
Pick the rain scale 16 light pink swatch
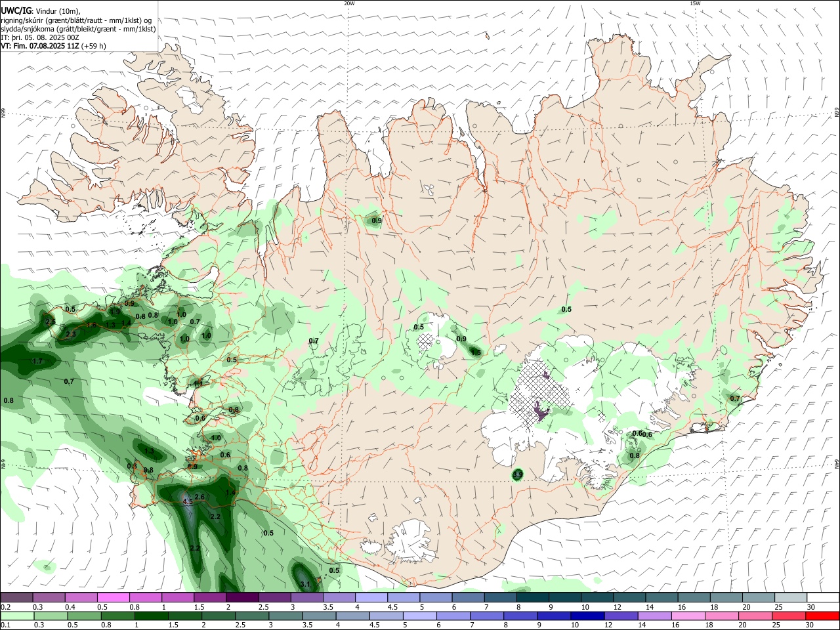tap(688, 616)
